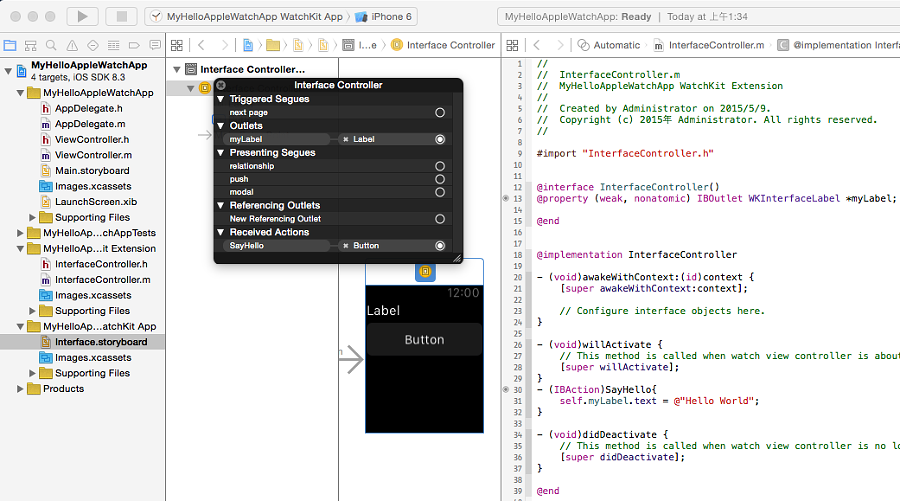Click the project file icon in jump bar
This screenshot has width=900, height=501.
point(248,45)
